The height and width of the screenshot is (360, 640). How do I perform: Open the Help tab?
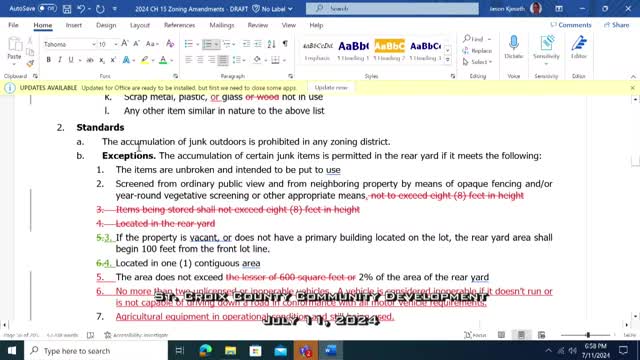316,25
